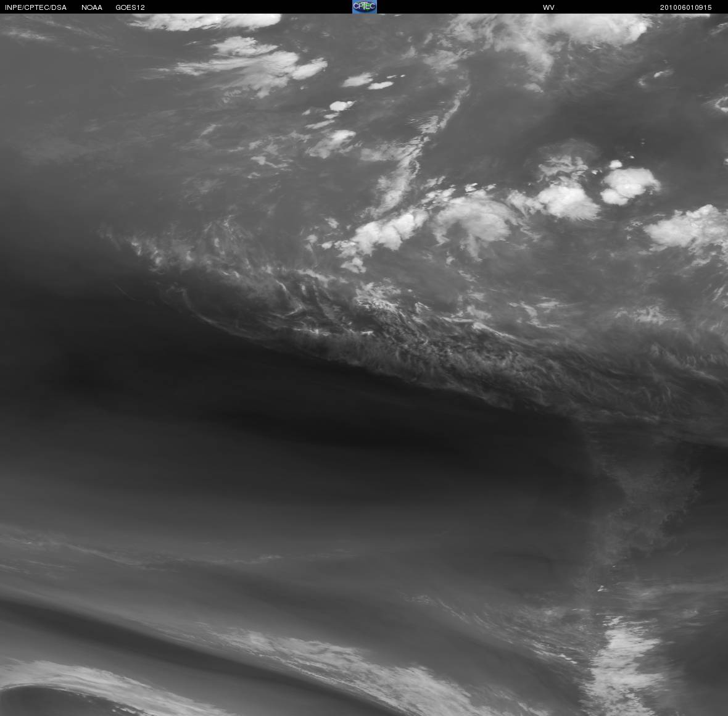Click the 201006010915 timestamp
Viewport: 728px width, 716px height.
click(686, 7)
